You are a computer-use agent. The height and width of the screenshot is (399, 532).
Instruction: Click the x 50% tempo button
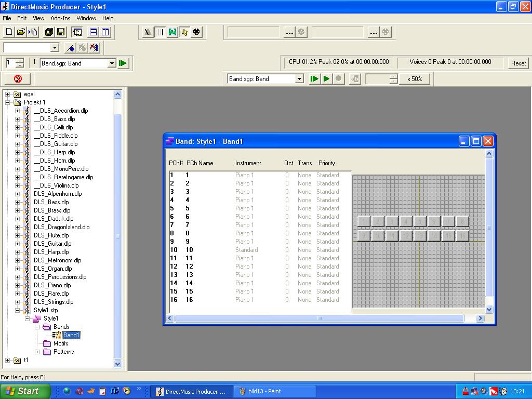[x=414, y=79]
